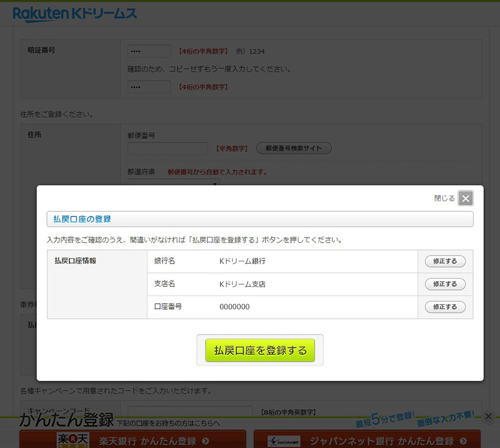Click the 払戻口座の登録 heading bar
Image resolution: width=500 pixels, height=448 pixels.
pyautogui.click(x=260, y=219)
